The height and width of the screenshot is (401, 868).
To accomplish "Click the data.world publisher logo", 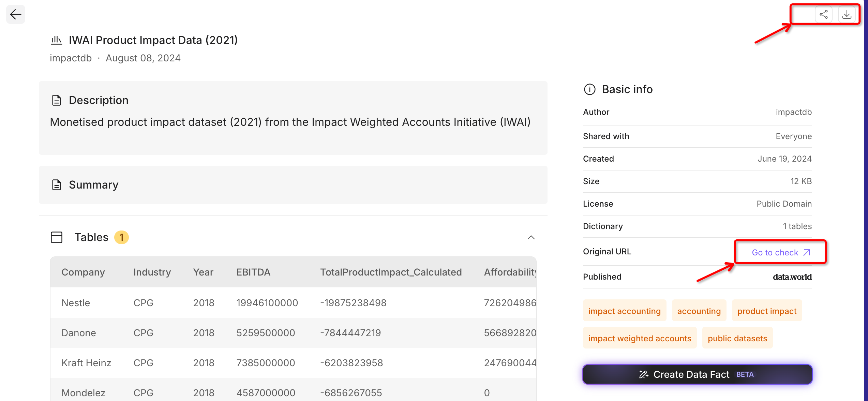I will click(x=792, y=277).
